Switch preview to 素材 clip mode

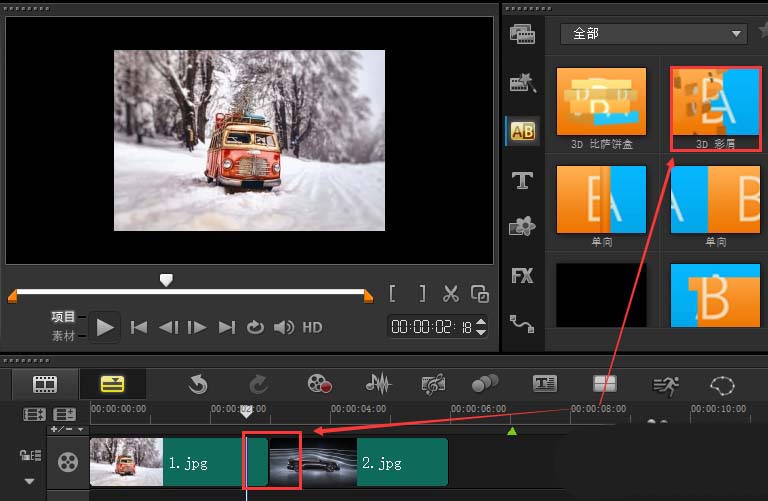[x=63, y=336]
